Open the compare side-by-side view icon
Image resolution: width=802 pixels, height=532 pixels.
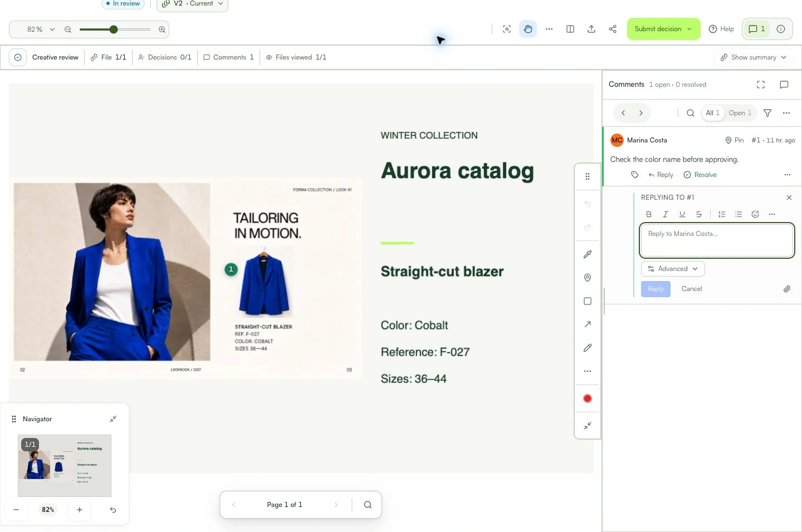(570, 29)
